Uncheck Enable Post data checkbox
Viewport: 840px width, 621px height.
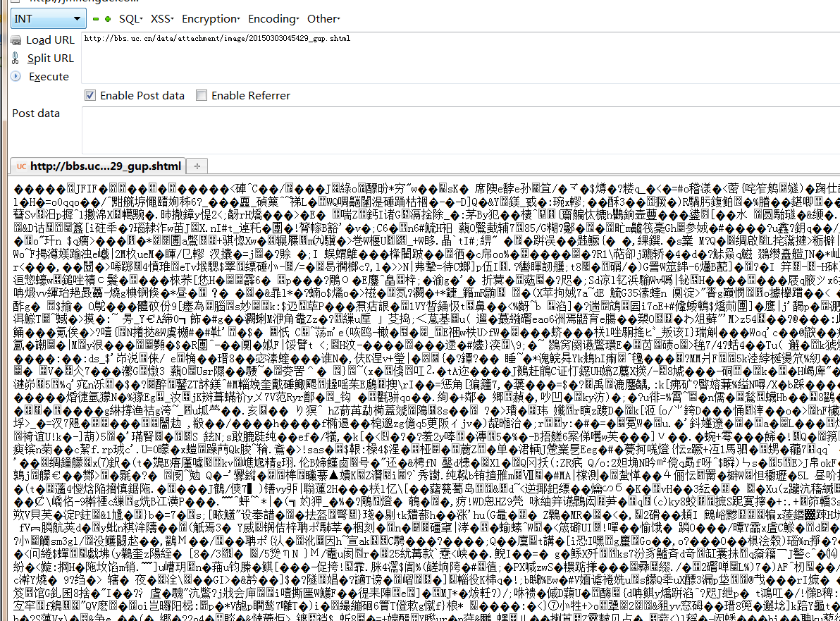(90, 95)
